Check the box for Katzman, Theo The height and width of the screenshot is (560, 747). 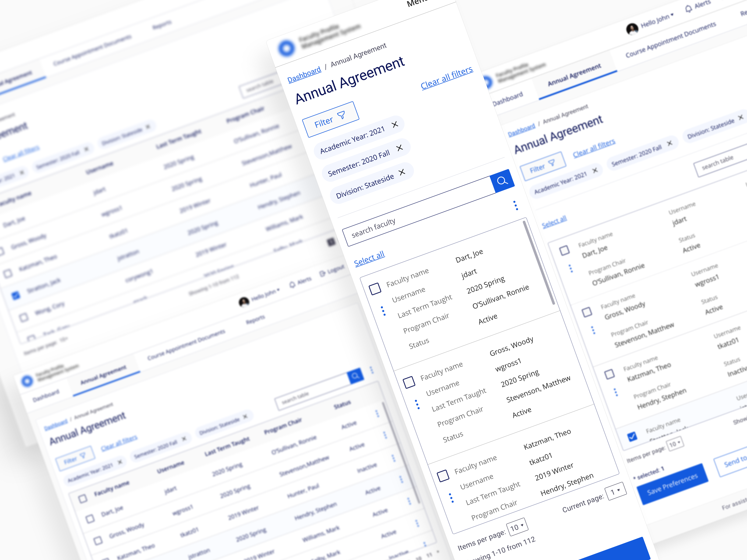point(443,476)
